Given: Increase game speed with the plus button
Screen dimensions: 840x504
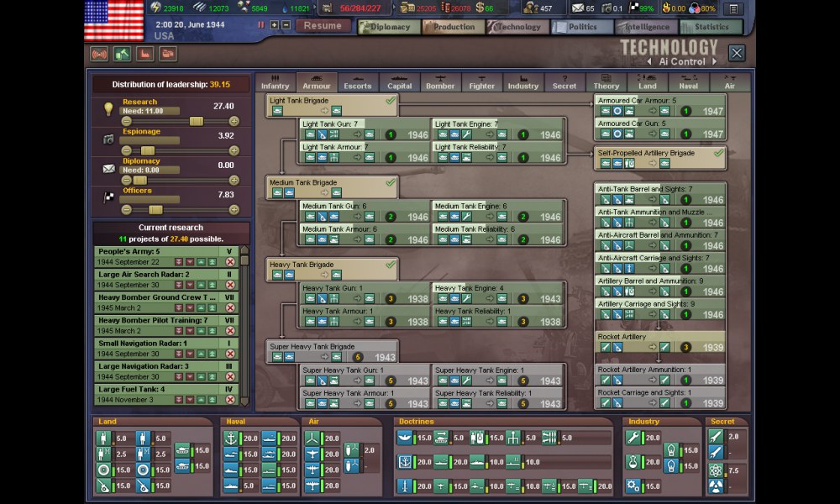Looking at the screenshot, I should pos(274,24).
